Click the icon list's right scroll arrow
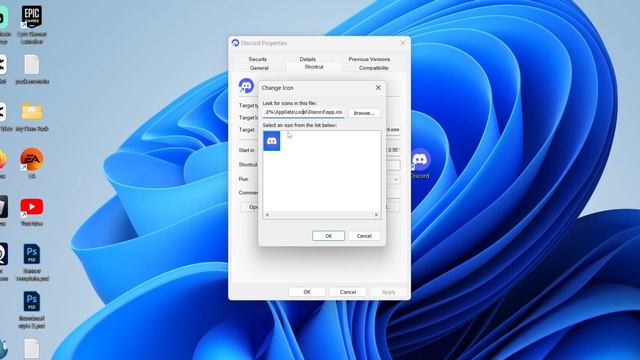The width and height of the screenshot is (640, 360). click(x=376, y=215)
